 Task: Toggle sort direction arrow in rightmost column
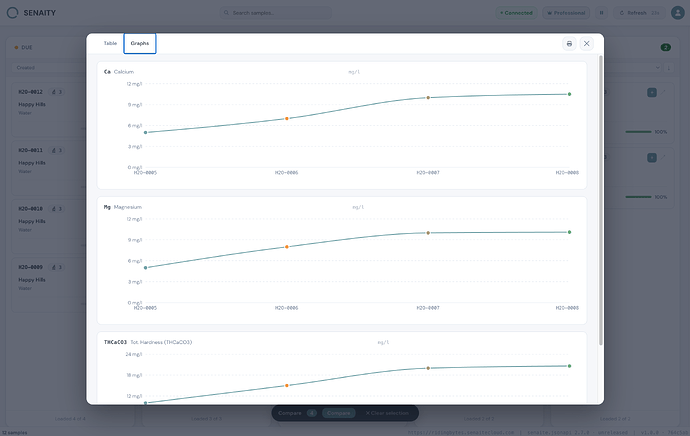click(x=669, y=68)
